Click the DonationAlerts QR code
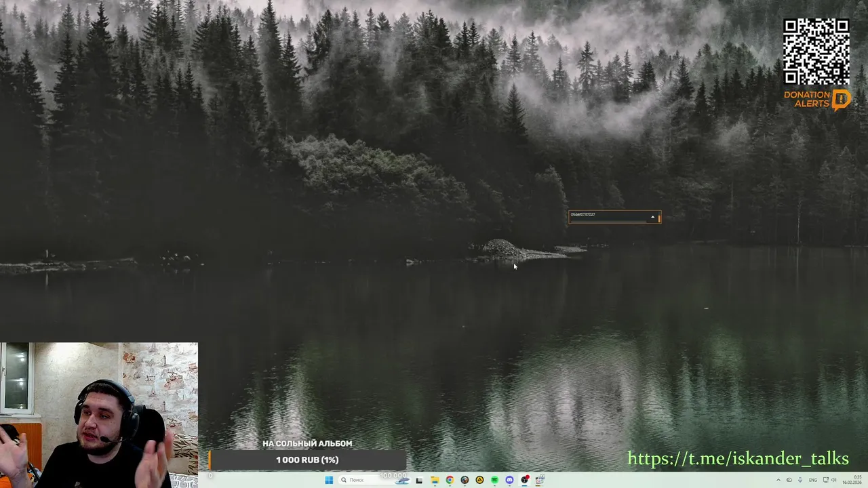 point(816,52)
